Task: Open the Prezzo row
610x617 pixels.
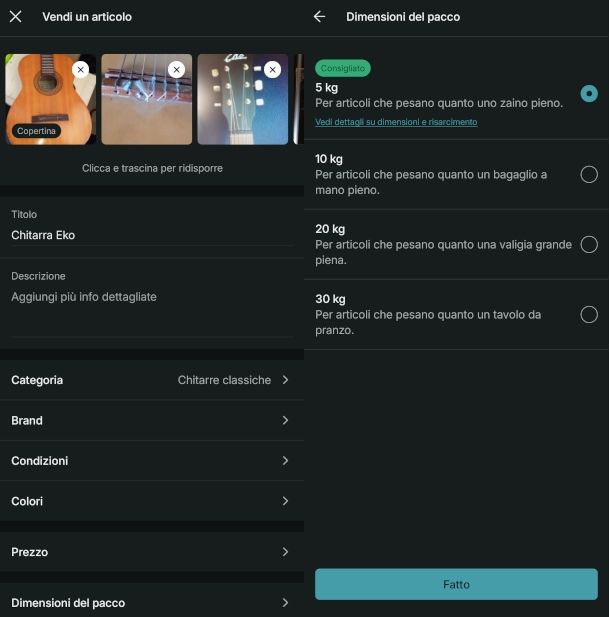Action: coord(152,552)
